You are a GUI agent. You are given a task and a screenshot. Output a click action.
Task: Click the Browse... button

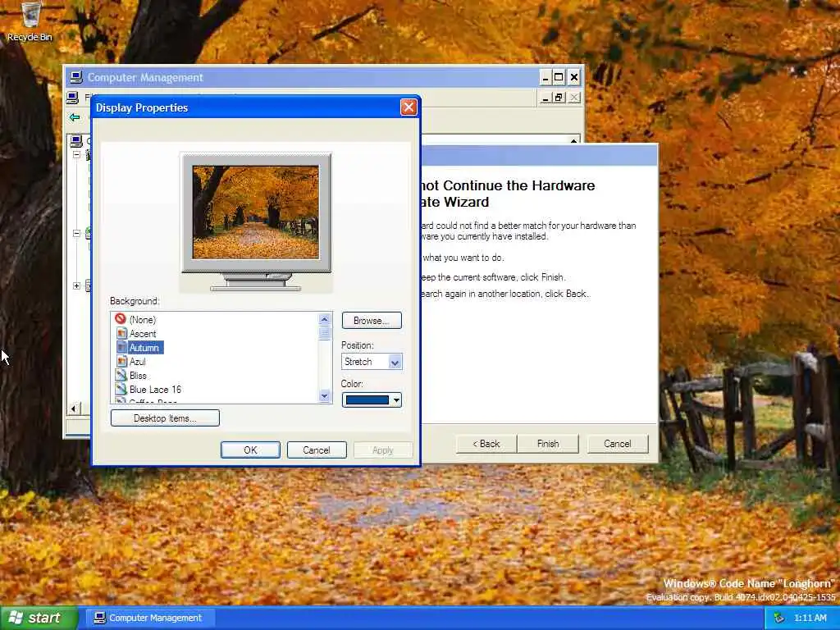tap(372, 321)
